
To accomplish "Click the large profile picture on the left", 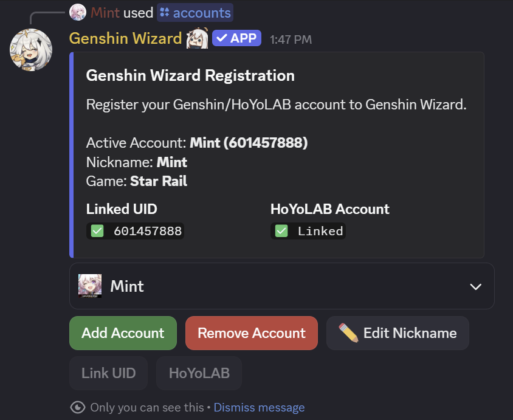I will 30,49.
